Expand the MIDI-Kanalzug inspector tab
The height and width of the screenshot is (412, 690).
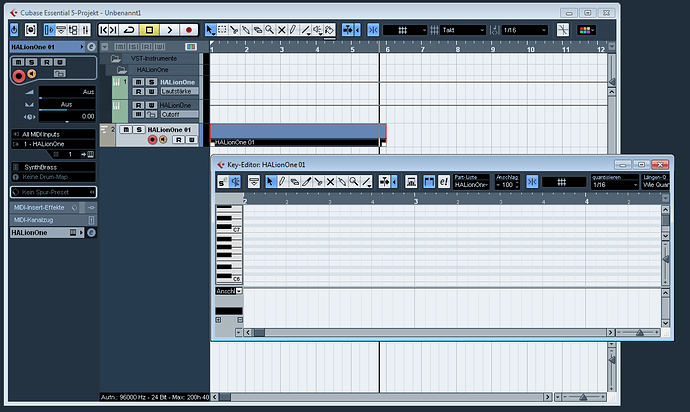point(53,220)
